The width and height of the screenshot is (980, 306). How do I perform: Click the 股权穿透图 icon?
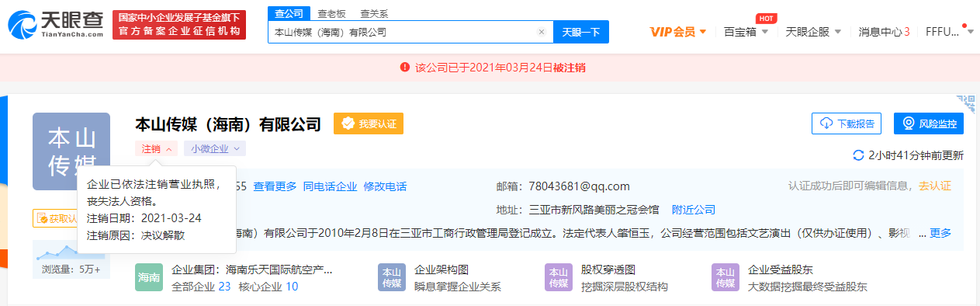tap(559, 277)
